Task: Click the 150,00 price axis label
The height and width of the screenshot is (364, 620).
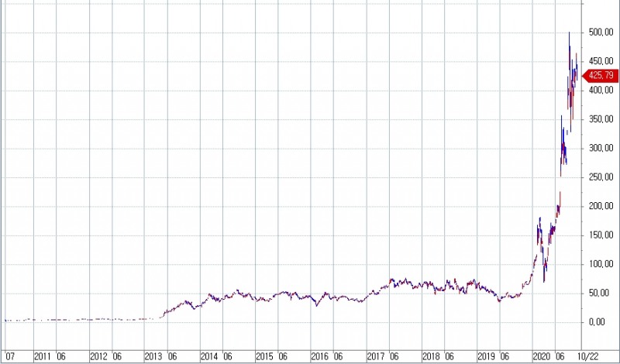Action: 601,235
